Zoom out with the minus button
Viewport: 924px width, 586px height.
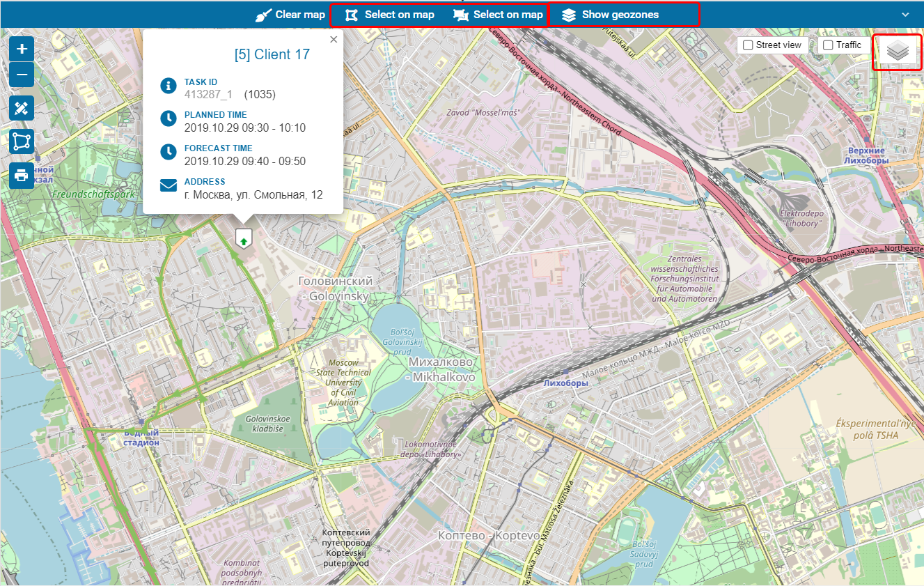pyautogui.click(x=22, y=75)
